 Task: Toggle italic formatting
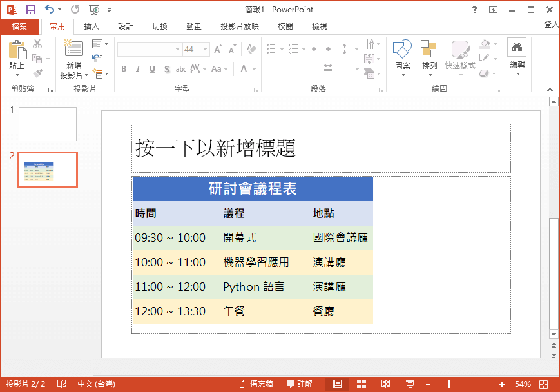[137, 69]
